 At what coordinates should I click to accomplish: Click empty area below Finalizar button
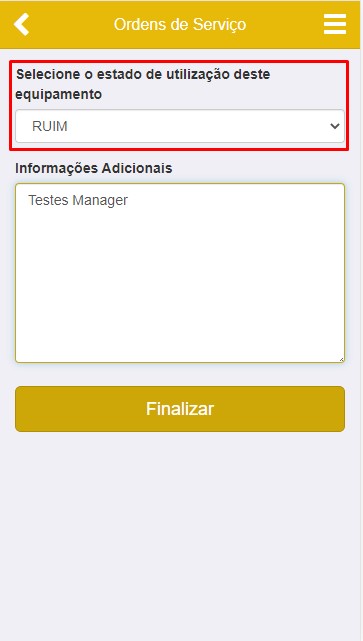[180, 531]
